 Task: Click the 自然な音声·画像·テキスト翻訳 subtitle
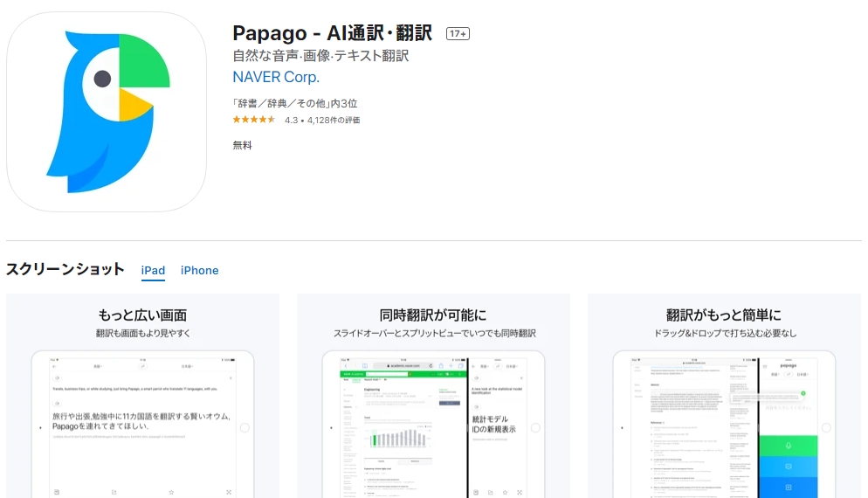click(320, 56)
